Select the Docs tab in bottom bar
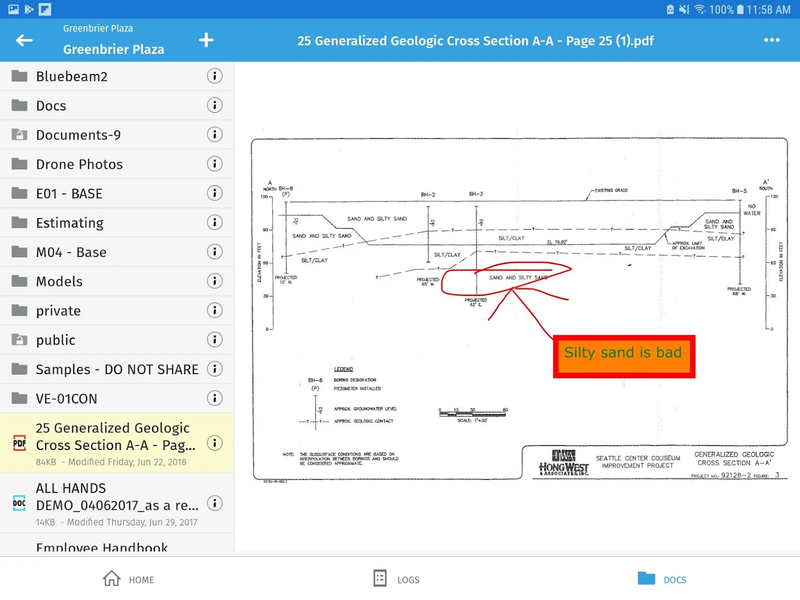This screenshot has width=800, height=600. pos(662,579)
